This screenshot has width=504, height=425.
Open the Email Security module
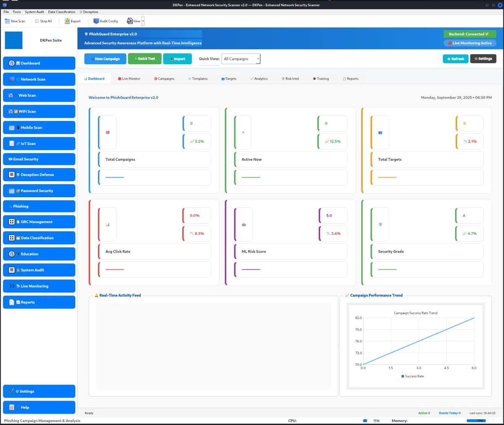(39, 159)
